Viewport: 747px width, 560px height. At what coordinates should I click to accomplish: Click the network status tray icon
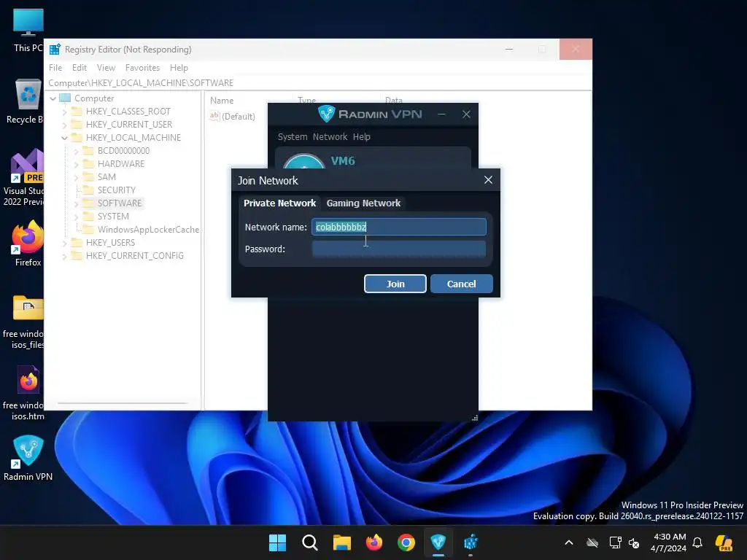click(x=615, y=542)
